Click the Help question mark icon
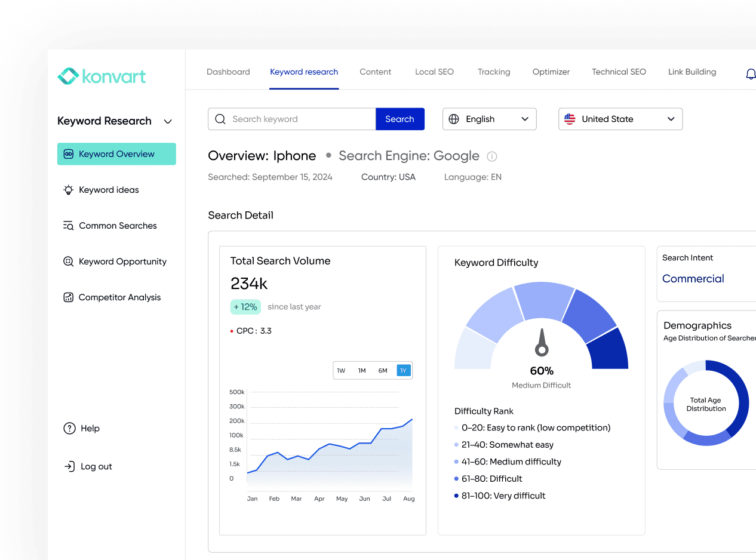This screenshot has width=756, height=560. (69, 428)
